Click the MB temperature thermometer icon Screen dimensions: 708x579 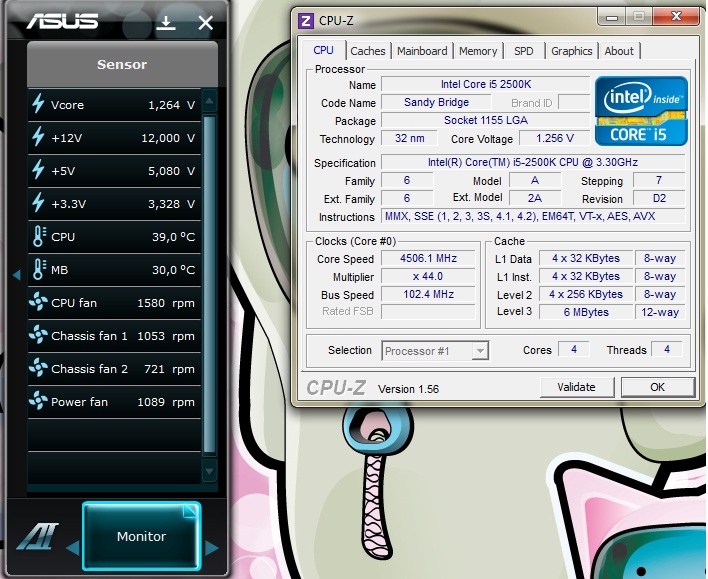click(x=39, y=269)
